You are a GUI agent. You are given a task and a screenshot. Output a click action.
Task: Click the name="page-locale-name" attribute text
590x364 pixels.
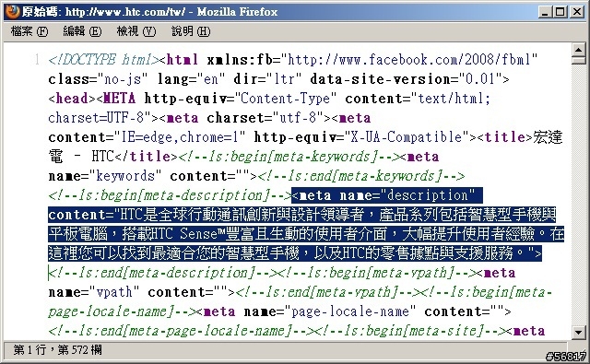click(x=330, y=311)
